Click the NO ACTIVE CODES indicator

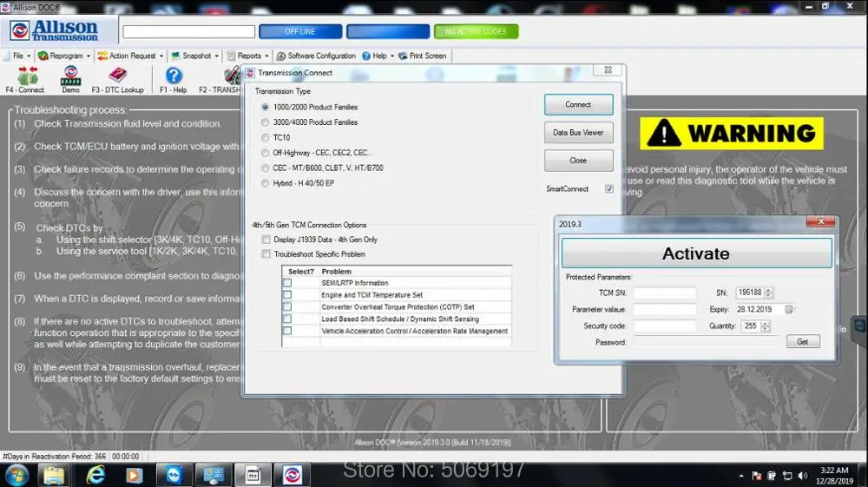(x=476, y=31)
